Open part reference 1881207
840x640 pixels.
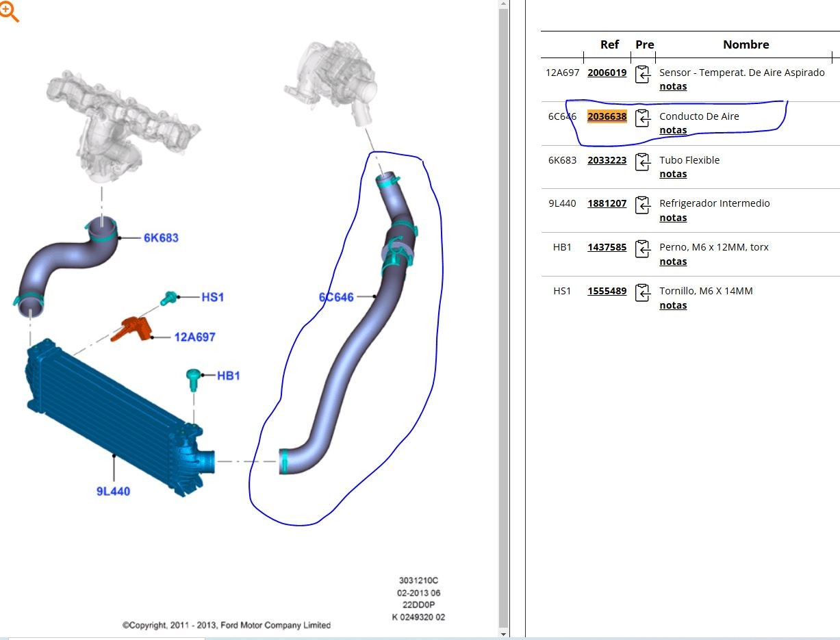pyautogui.click(x=607, y=203)
